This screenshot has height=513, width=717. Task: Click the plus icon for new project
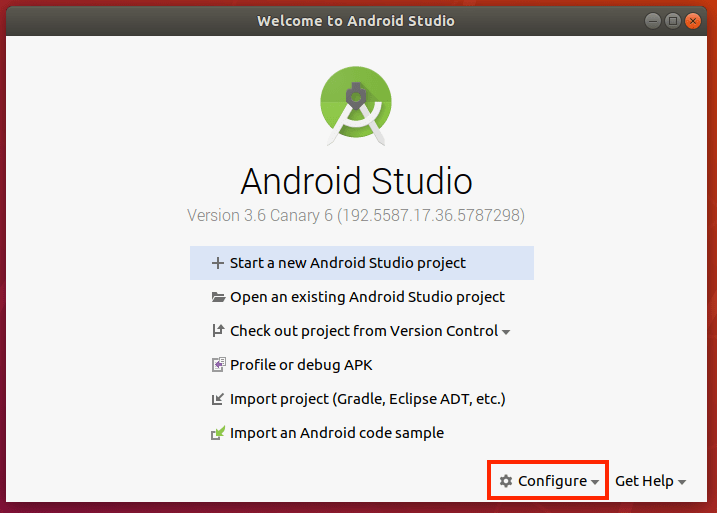218,263
